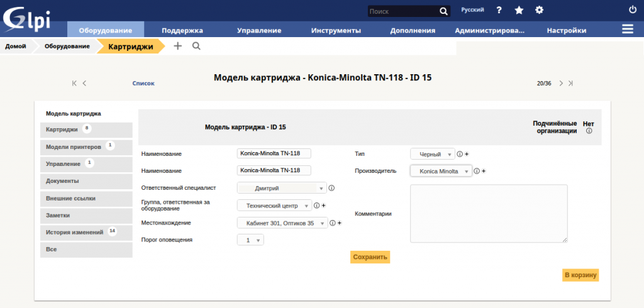This screenshot has height=308, width=644.
Task: Click the В корзину button
Action: click(580, 275)
